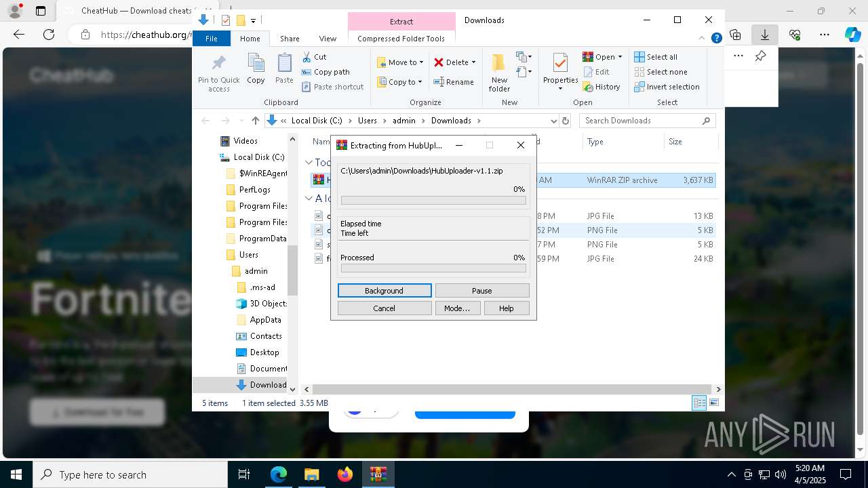The image size is (868, 488).
Task: Click the Background button in dialog
Action: 384,290
